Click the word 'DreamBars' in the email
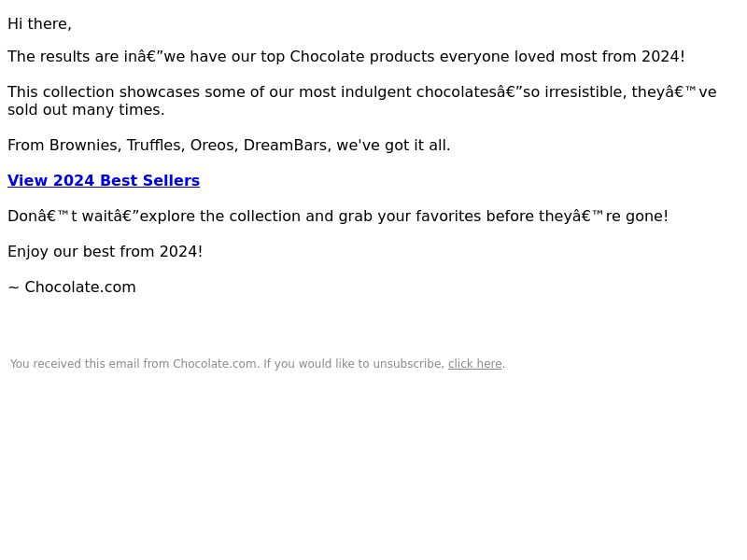The height and width of the screenshot is (560, 747). pos(286,146)
